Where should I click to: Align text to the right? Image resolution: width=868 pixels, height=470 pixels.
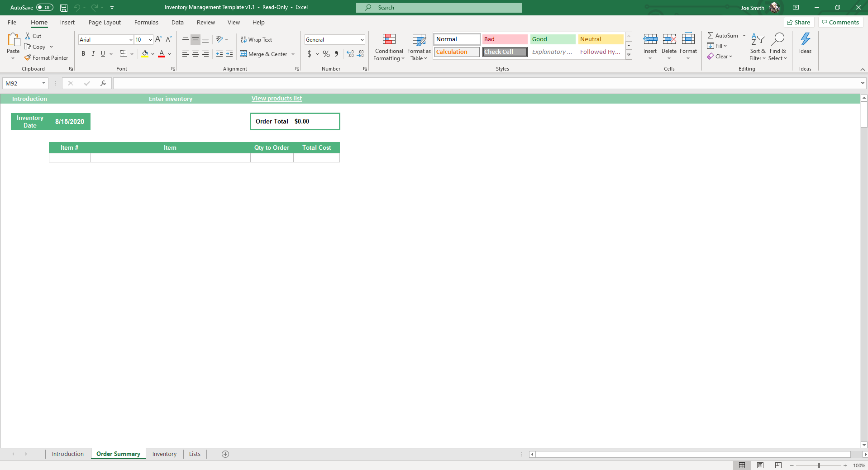click(x=205, y=54)
